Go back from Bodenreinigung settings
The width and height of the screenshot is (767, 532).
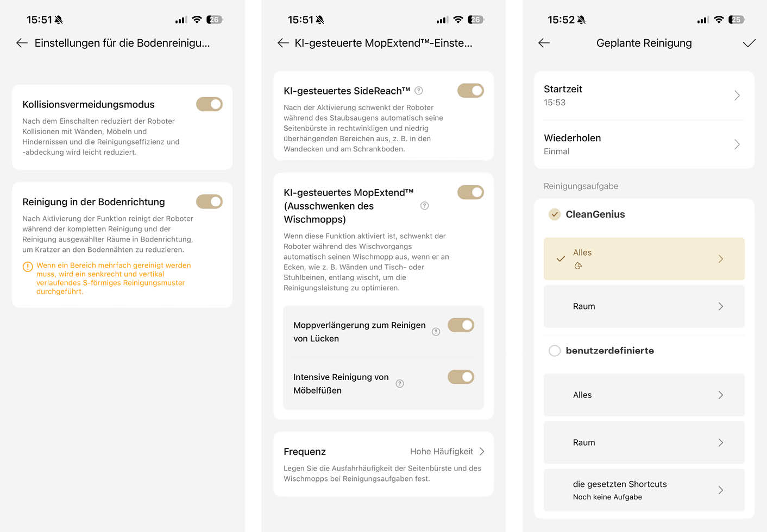coord(21,43)
